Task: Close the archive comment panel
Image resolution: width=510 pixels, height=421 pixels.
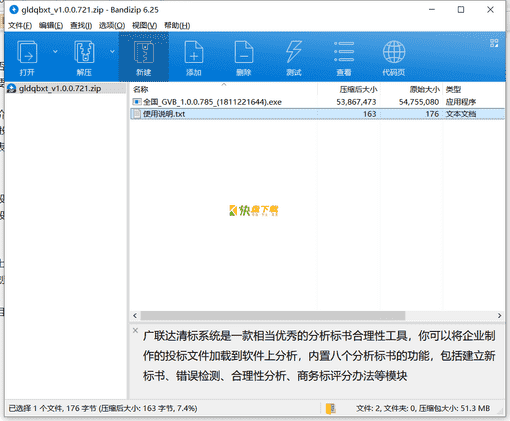Action: tap(135, 330)
